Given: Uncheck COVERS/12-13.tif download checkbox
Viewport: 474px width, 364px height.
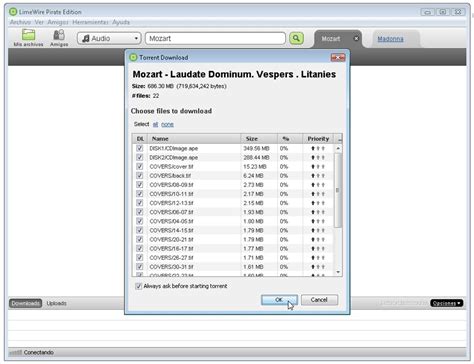Looking at the screenshot, I should (x=140, y=203).
